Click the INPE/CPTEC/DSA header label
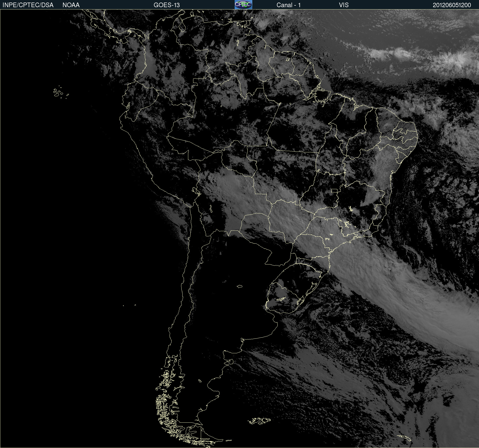 point(28,5)
